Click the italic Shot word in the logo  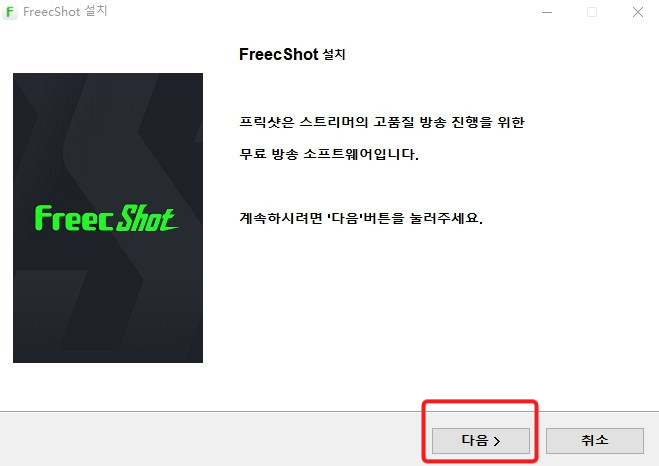[147, 218]
